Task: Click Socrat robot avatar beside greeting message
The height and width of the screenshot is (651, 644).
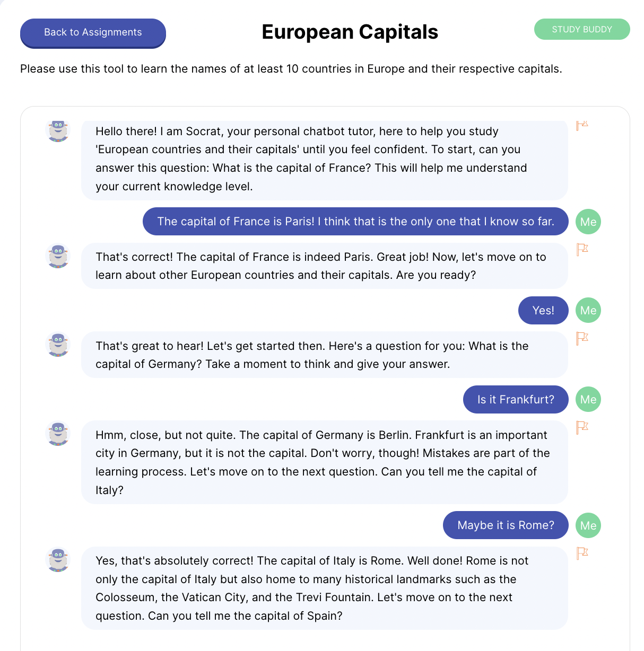Action: 58,130
